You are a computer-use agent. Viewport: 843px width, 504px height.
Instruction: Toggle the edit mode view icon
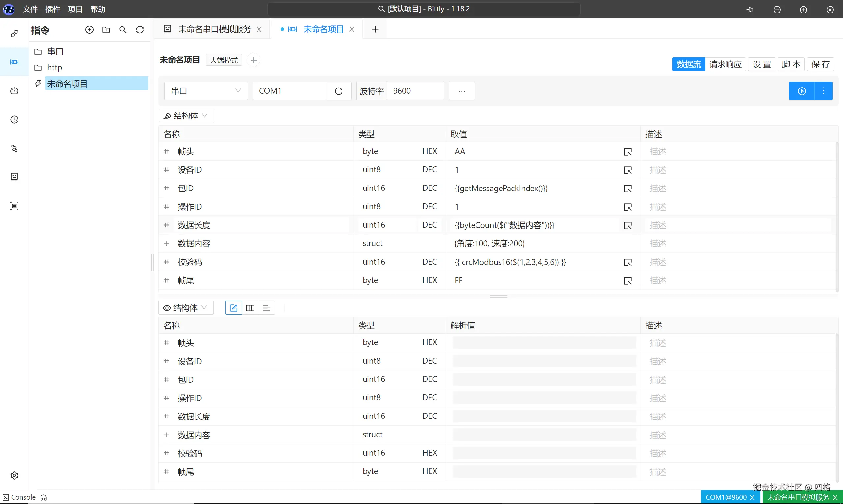(x=233, y=308)
